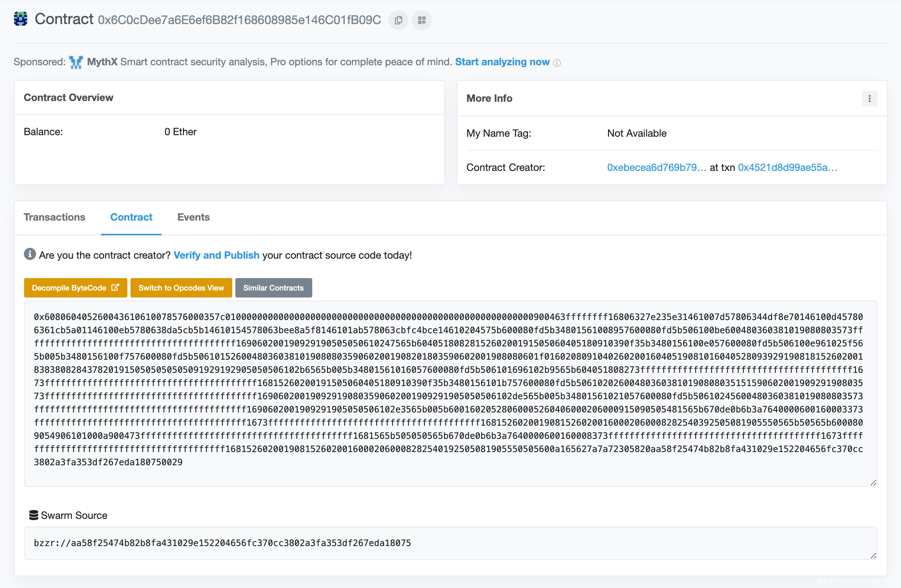Follow the Start analyzing now link
This screenshot has width=901, height=588.
pyautogui.click(x=502, y=62)
